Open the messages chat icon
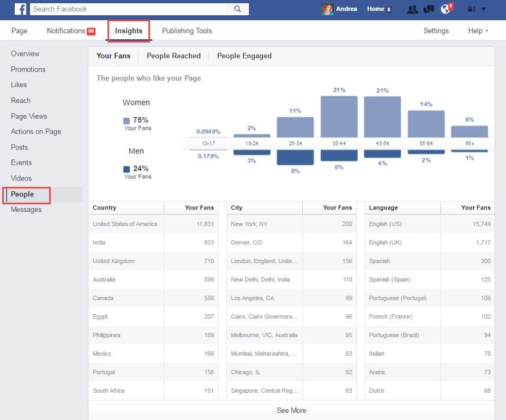Screen dimensions: 506x420 coord(429,9)
